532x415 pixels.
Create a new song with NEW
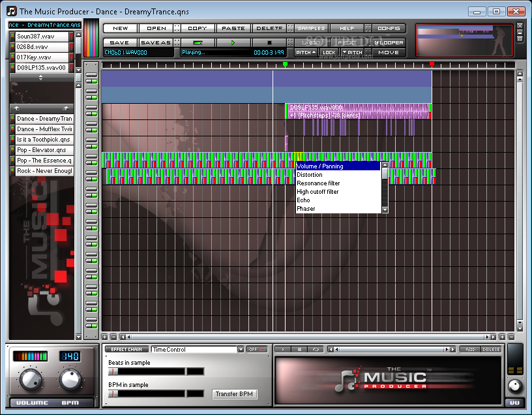(x=121, y=29)
